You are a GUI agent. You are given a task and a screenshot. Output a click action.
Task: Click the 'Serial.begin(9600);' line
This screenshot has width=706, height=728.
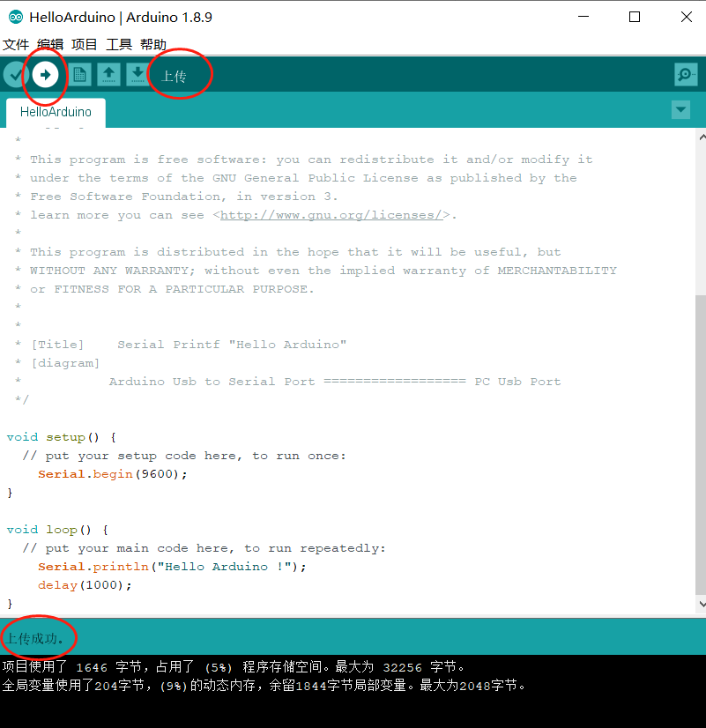point(112,474)
